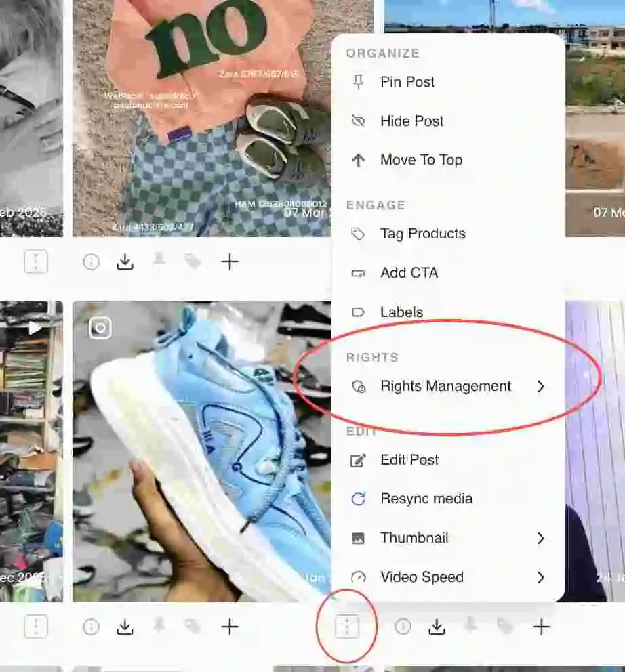The height and width of the screenshot is (672, 625).
Task: Click the tag icon under the blue sneaker post
Action: point(193,627)
